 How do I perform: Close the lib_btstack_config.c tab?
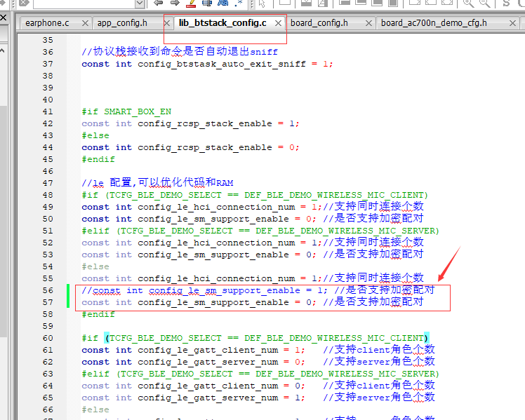click(278, 23)
